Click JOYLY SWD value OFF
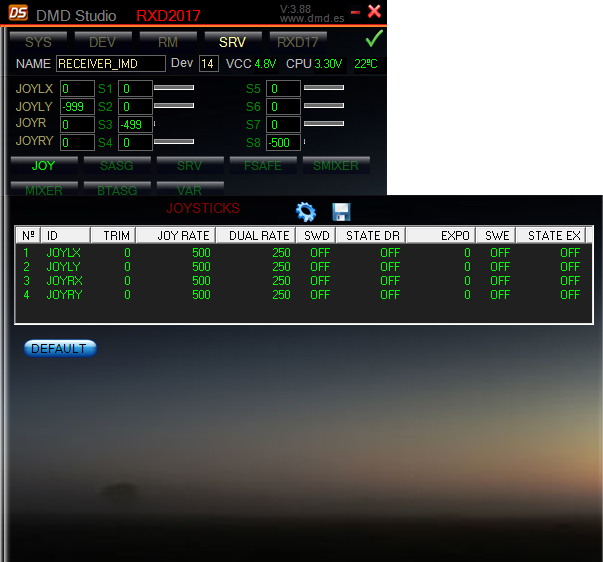This screenshot has height=562, width=603. 320,267
